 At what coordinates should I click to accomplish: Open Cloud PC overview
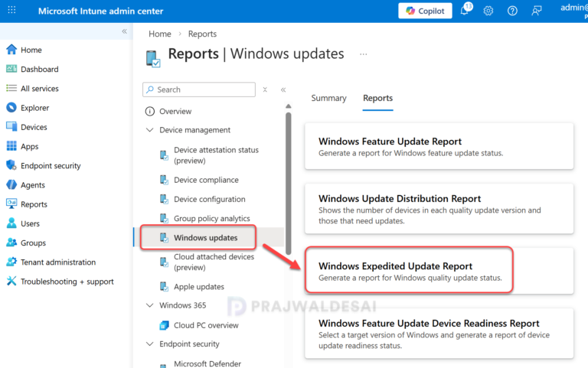[206, 325]
